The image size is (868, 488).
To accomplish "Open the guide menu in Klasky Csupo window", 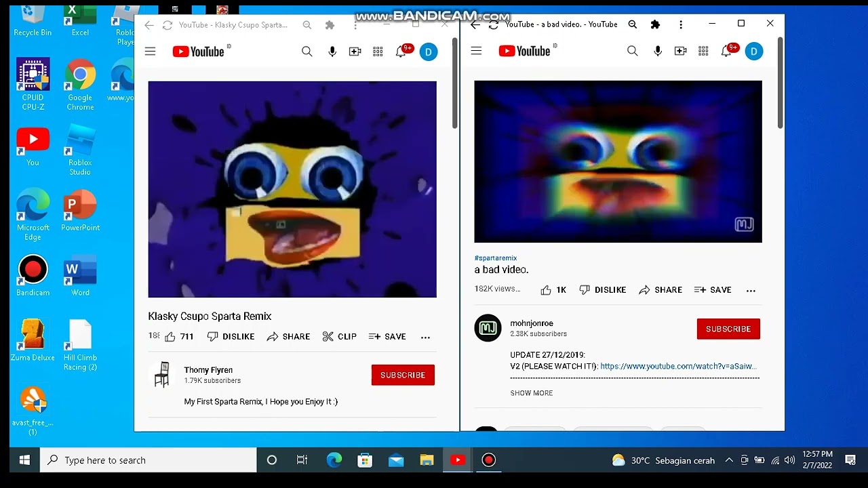I will pyautogui.click(x=150, y=52).
